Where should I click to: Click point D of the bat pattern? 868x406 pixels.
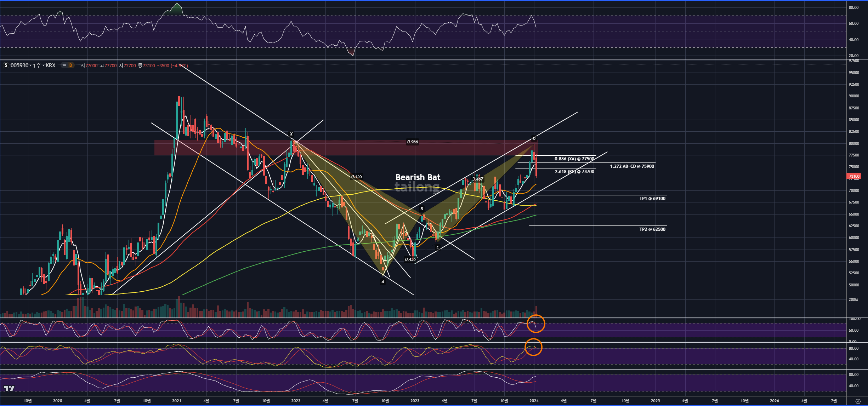534,139
